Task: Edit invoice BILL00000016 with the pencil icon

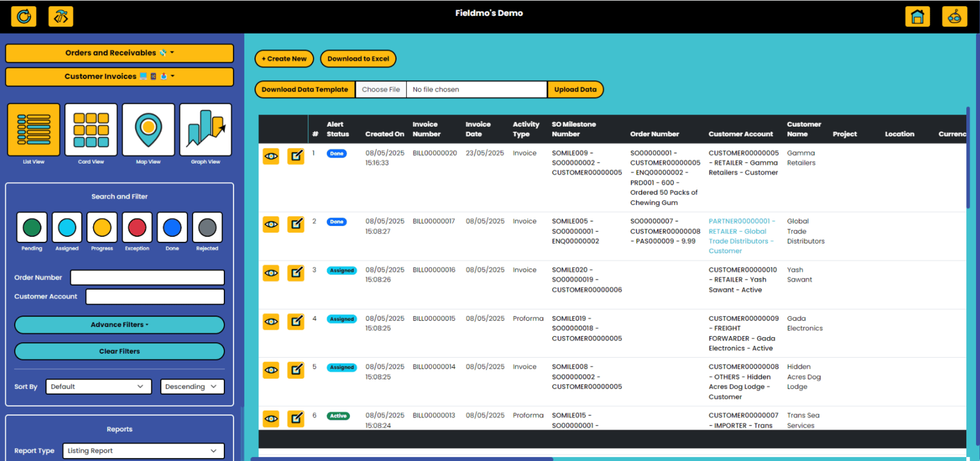Action: [296, 273]
